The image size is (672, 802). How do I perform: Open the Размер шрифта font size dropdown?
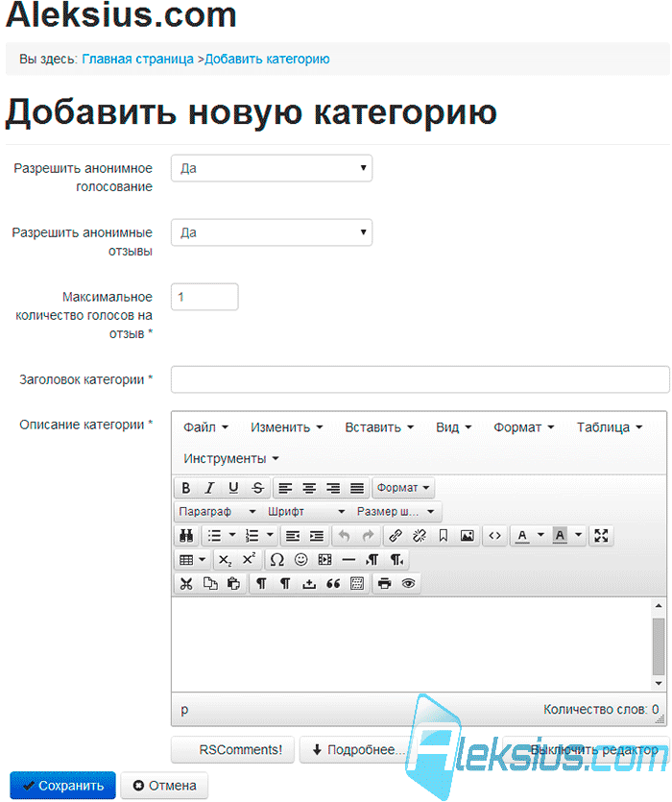click(x=396, y=512)
